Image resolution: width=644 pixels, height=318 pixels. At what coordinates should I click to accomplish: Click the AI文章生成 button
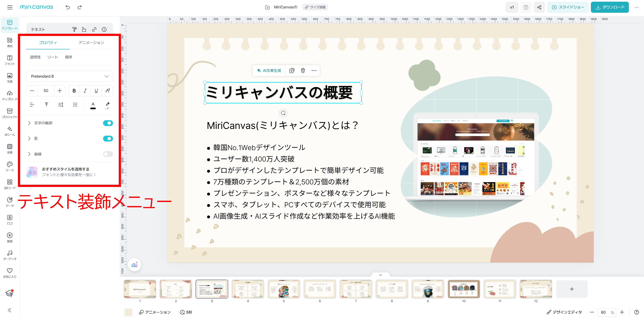pyautogui.click(x=269, y=71)
